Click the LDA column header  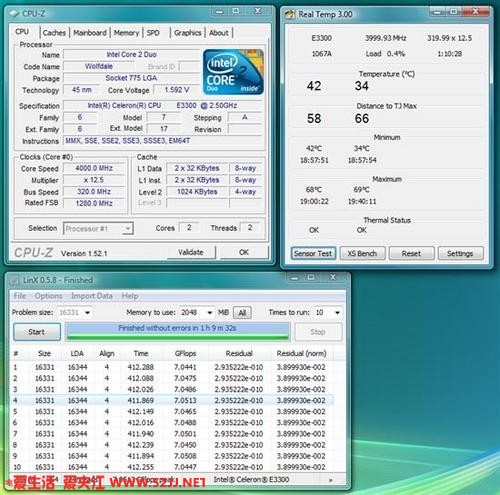[x=77, y=353]
